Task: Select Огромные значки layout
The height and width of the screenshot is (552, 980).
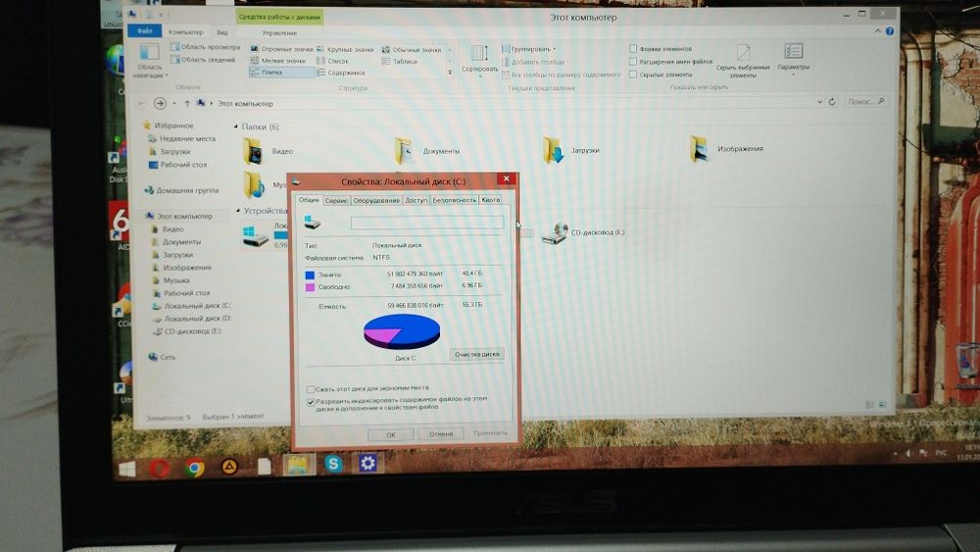Action: pyautogui.click(x=281, y=49)
